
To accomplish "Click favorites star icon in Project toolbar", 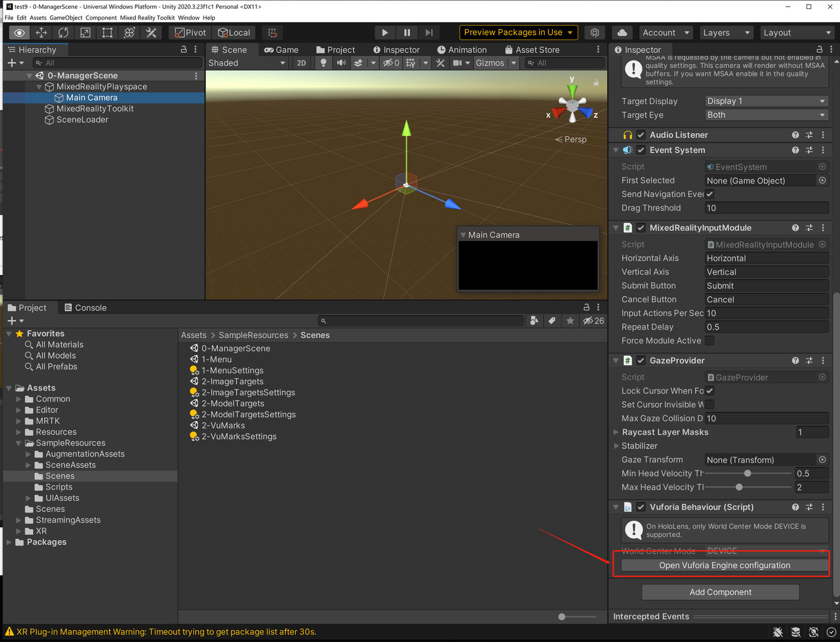I will tap(570, 321).
